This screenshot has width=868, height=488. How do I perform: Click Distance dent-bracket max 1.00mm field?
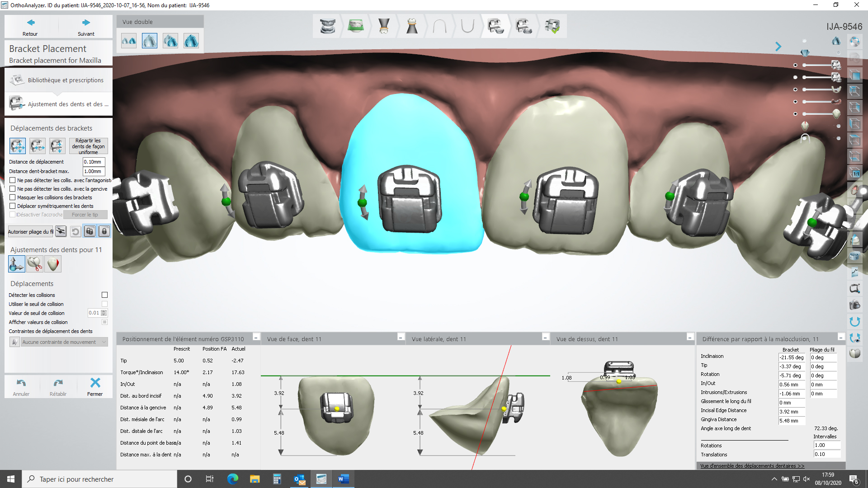coord(94,171)
